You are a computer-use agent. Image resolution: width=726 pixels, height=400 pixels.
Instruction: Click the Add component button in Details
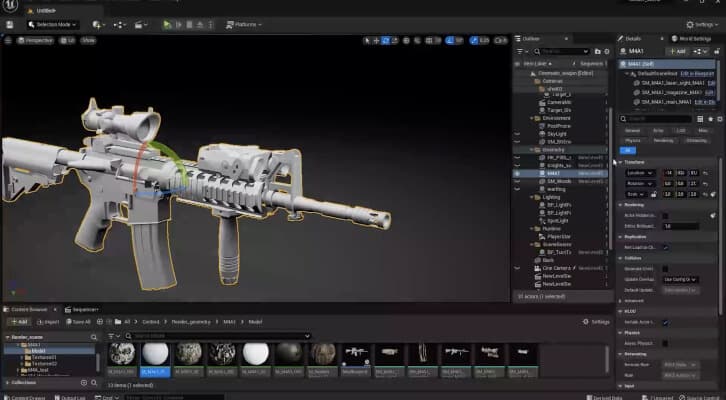(677, 51)
